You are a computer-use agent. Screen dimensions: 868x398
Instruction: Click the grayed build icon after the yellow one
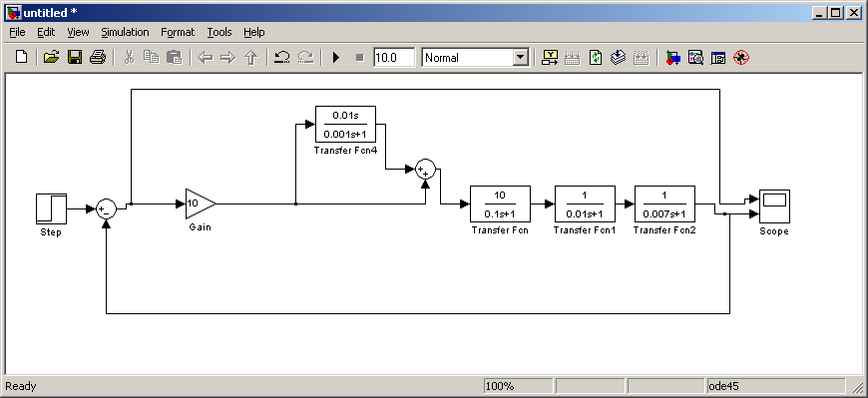(573, 57)
